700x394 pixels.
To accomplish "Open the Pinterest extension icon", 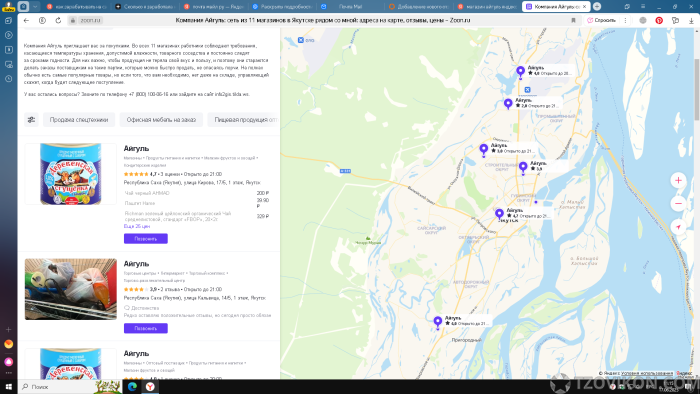I will 659,21.
